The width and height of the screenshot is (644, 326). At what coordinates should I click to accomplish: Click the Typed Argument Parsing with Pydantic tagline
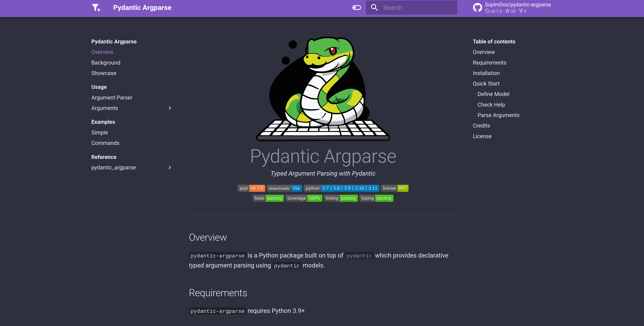[x=323, y=173]
